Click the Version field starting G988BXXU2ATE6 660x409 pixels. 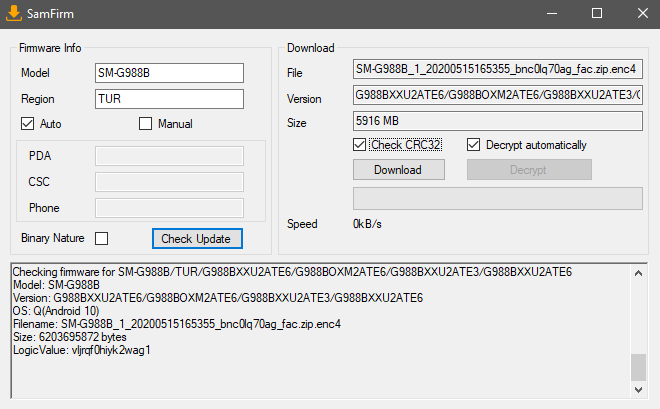[x=498, y=95]
